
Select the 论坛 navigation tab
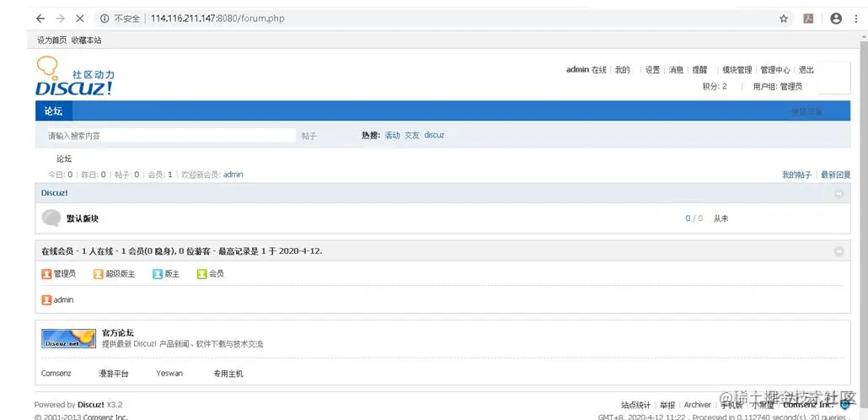coord(54,110)
